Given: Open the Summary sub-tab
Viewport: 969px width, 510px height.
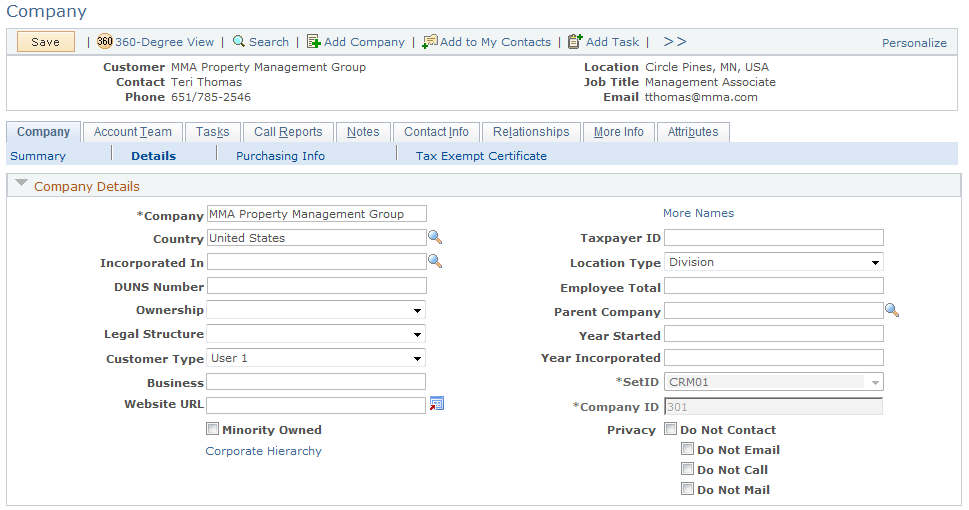Looking at the screenshot, I should [38, 156].
